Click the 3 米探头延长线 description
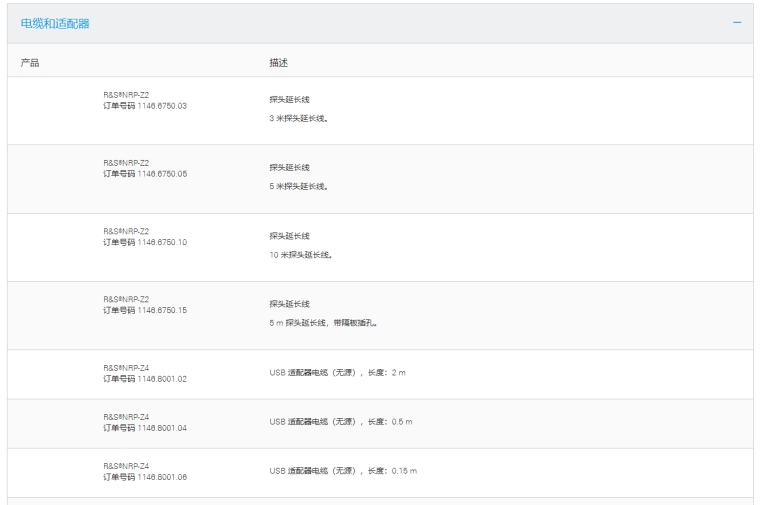Viewport: 760px width, 505px height. pyautogui.click(x=299, y=118)
